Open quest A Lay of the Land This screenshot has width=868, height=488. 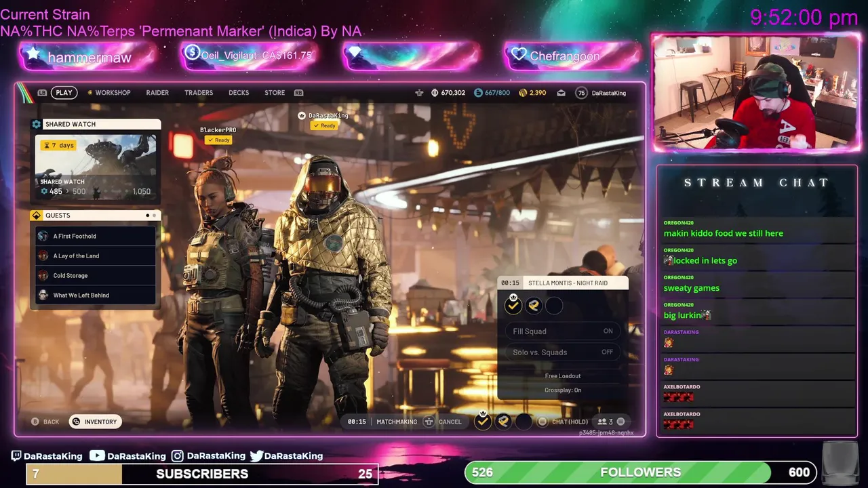[x=96, y=256]
